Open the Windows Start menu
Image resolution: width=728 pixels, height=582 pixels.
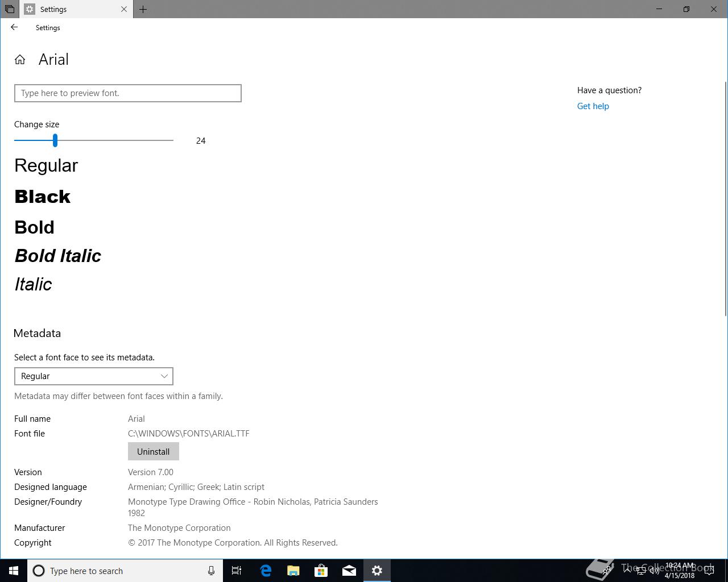click(x=14, y=571)
